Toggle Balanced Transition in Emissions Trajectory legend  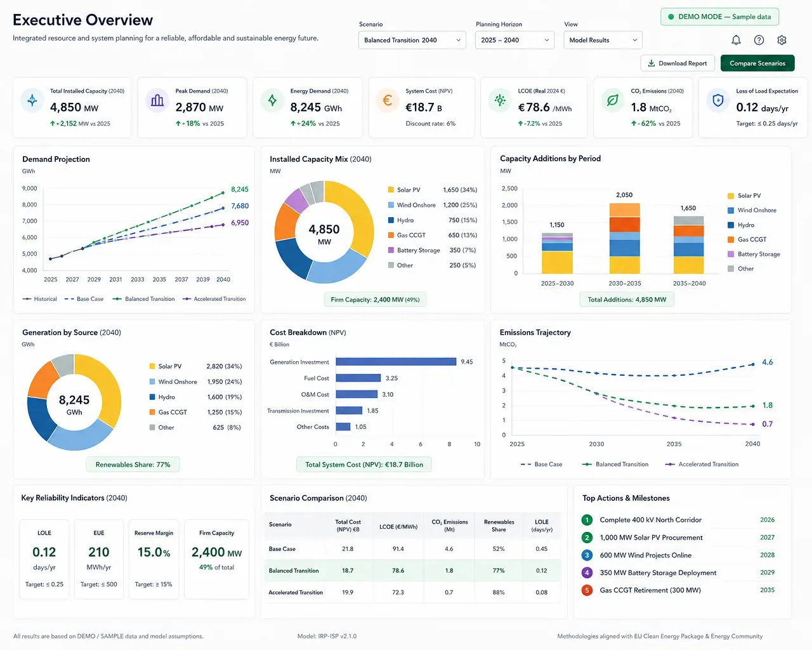[615, 465]
